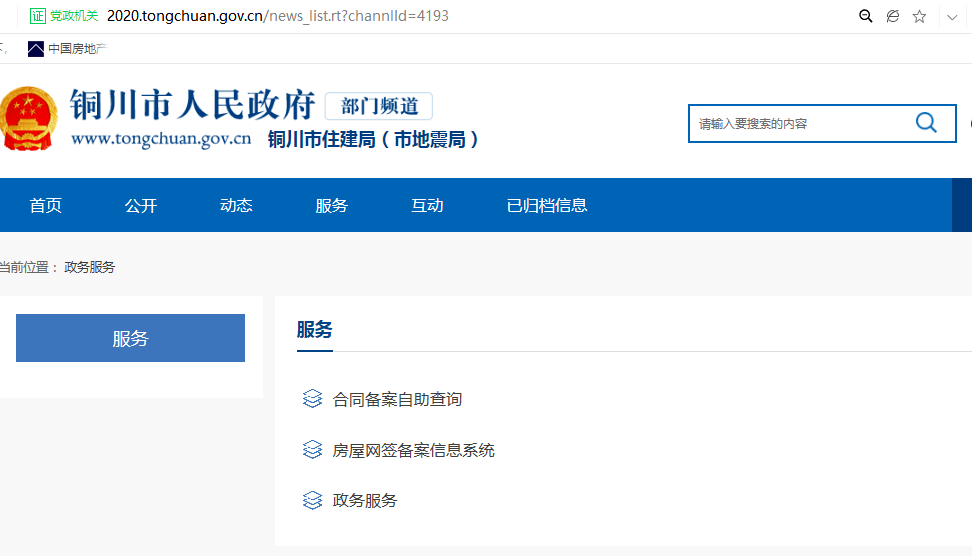Screen dimensions: 972x556
Task: Bookmark page with the star icon
Action: (919, 16)
